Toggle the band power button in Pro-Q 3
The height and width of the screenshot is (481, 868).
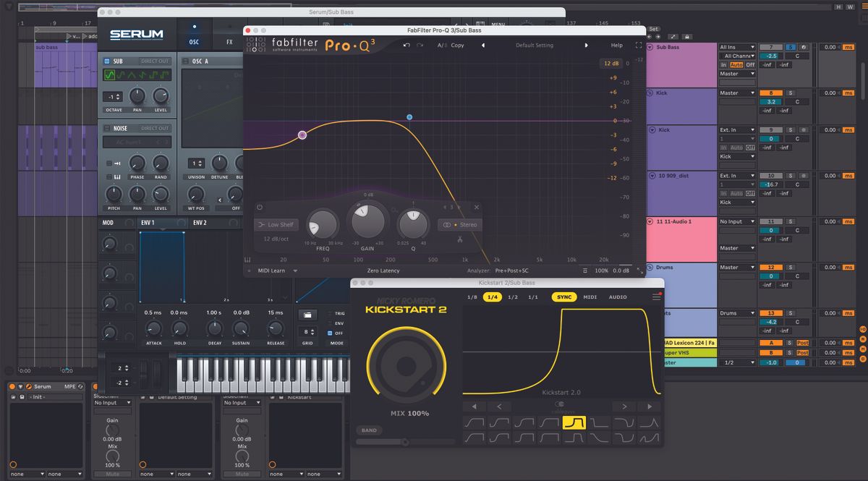pyautogui.click(x=259, y=208)
